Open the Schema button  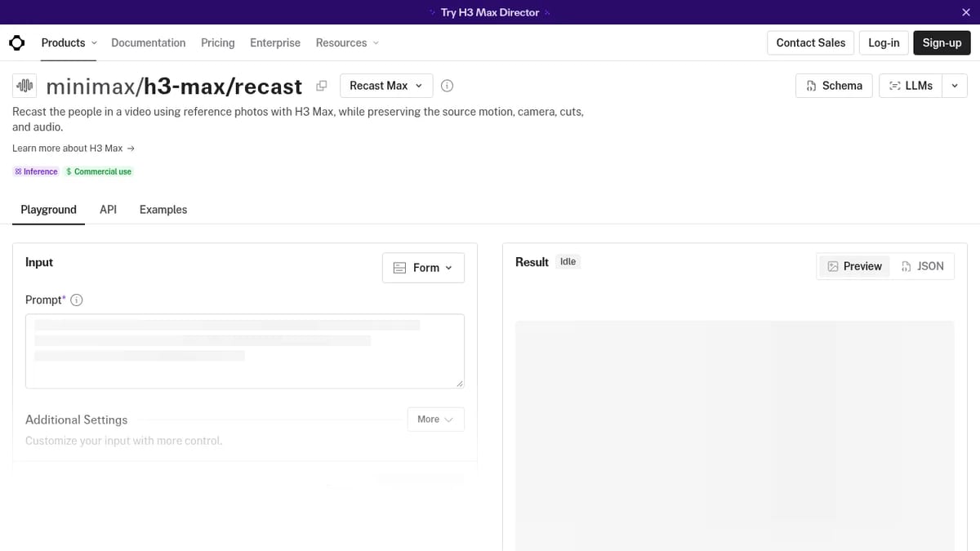[834, 86]
